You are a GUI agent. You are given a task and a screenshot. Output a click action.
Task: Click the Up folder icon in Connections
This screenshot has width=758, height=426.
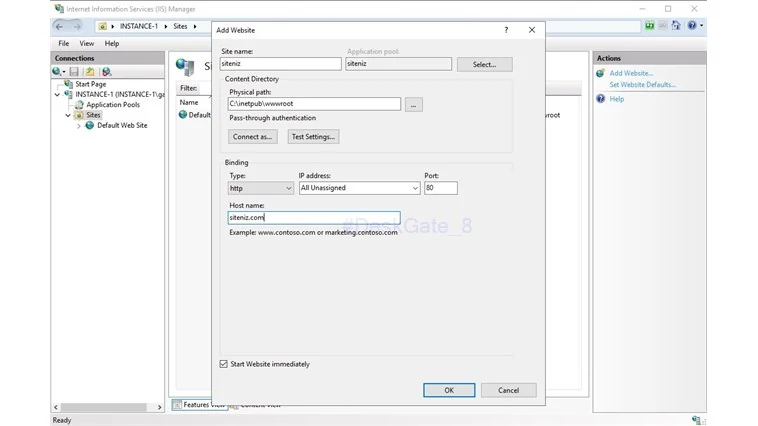(90, 72)
